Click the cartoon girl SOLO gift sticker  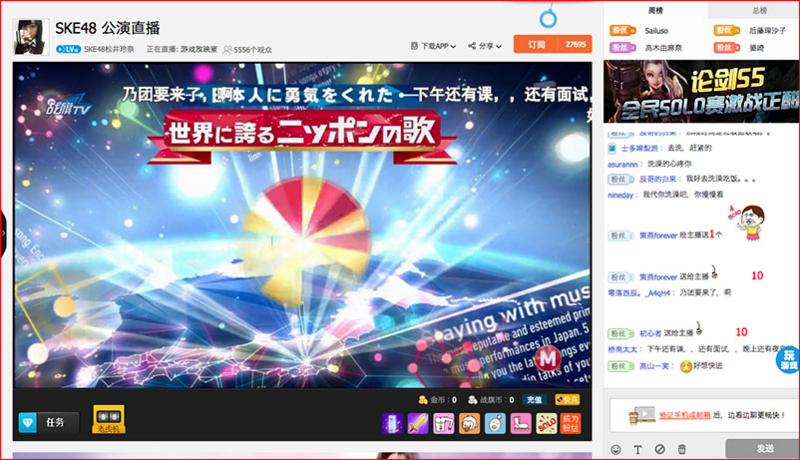pos(748,223)
